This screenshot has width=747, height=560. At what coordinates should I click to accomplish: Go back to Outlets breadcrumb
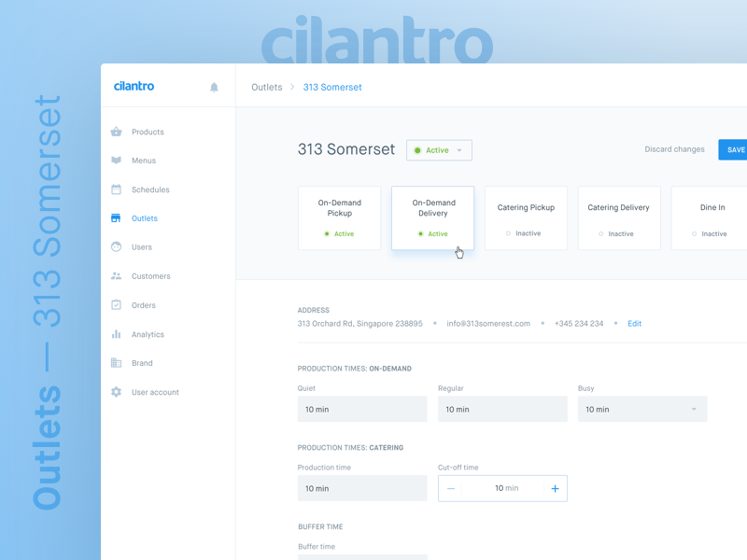point(267,87)
